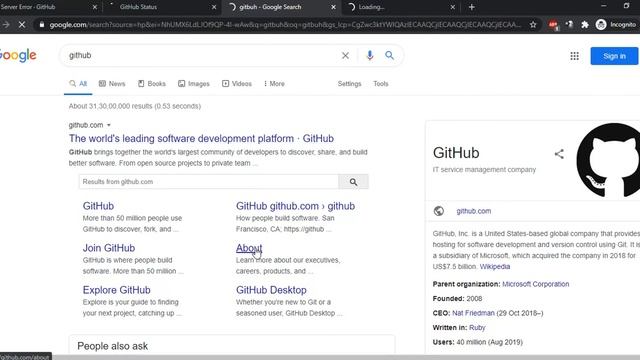Share the GitHub knowledge panel
The width and height of the screenshot is (640, 360).
(x=559, y=154)
